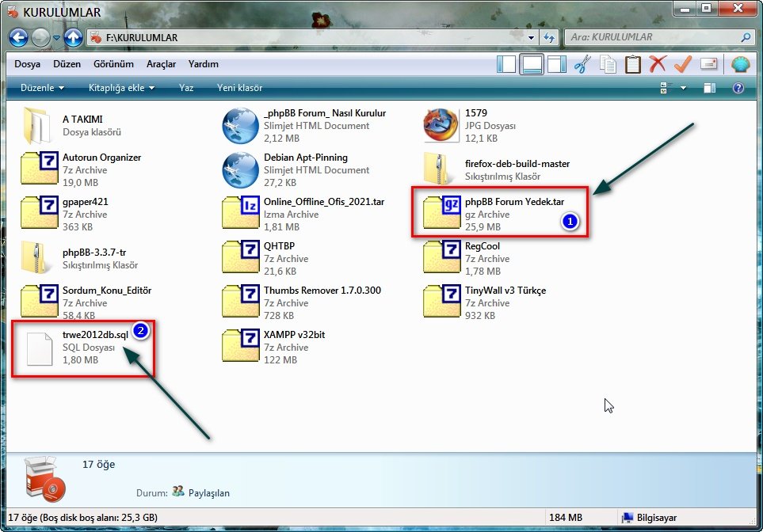Select the Online_Offline_Ofis_2021.tar lzma icon
The width and height of the screenshot is (763, 532).
point(241,212)
